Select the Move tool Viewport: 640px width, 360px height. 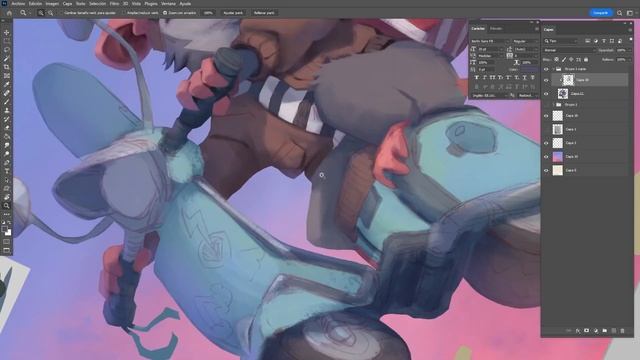[7, 32]
